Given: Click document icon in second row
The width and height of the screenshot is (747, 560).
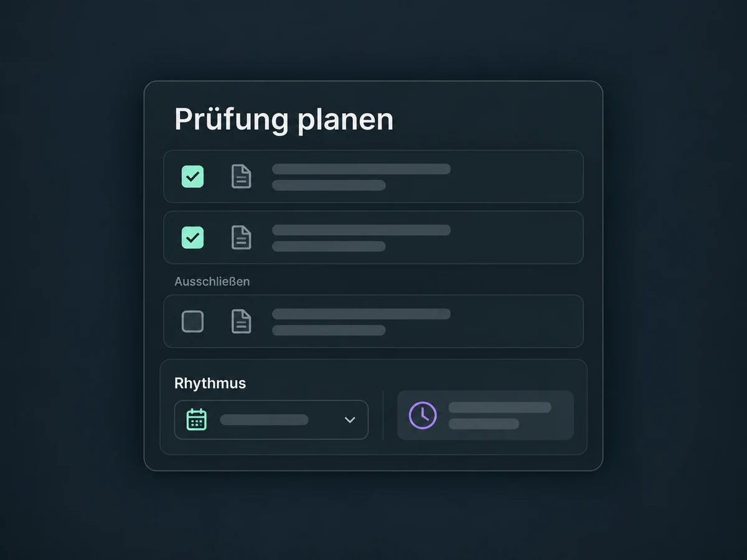Looking at the screenshot, I should (x=242, y=237).
